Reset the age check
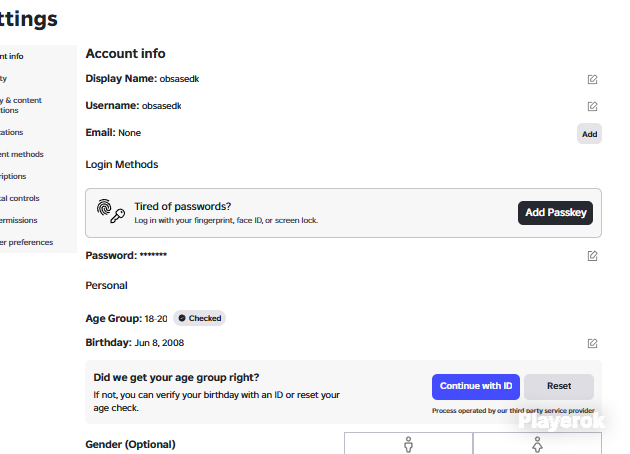Screen dimensions: 630x454 [x=559, y=387]
